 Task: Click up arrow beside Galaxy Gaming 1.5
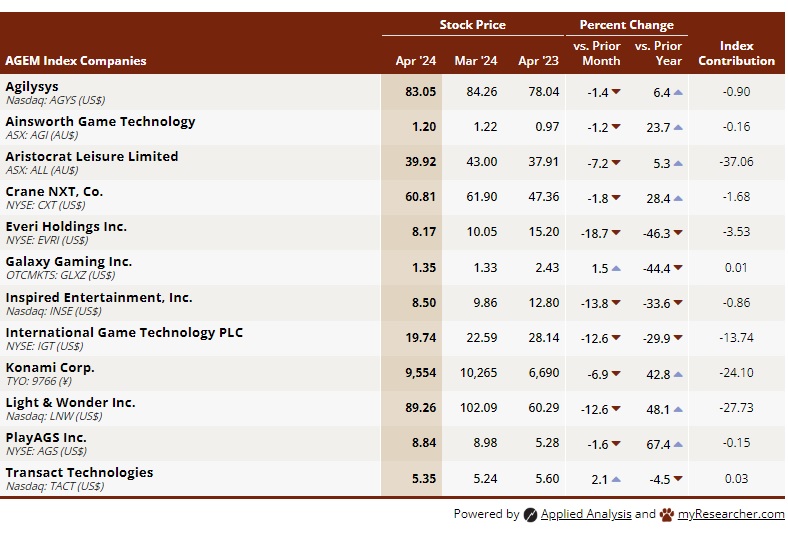click(616, 268)
